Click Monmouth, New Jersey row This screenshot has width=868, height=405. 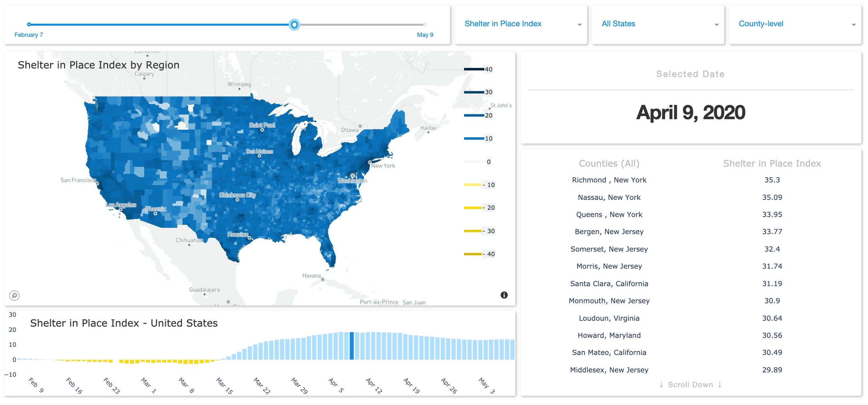click(x=690, y=301)
